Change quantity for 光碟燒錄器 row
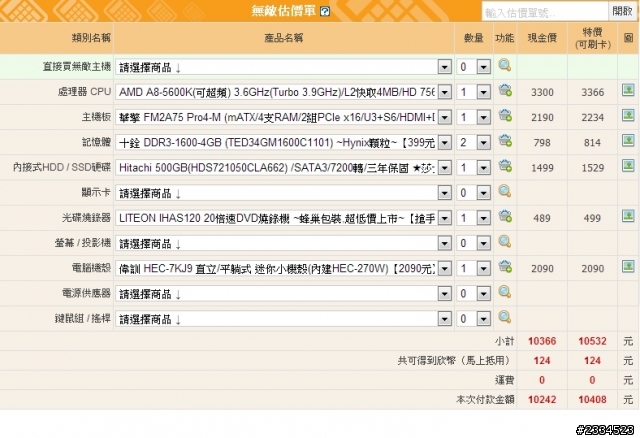This screenshot has width=640, height=438. coord(473,218)
